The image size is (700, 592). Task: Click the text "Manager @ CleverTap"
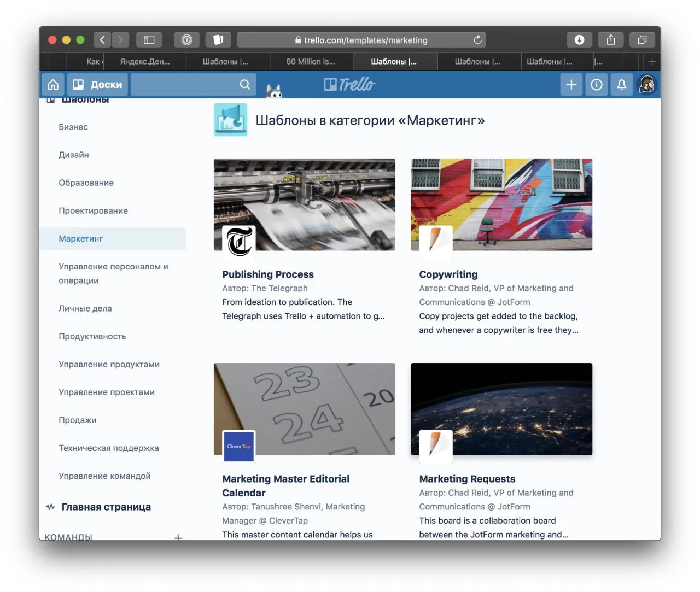265,521
